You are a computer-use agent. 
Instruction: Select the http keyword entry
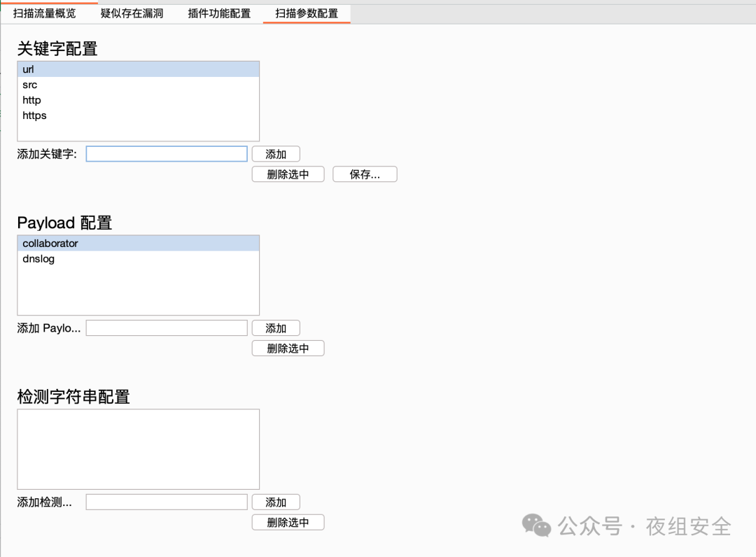tap(31, 100)
